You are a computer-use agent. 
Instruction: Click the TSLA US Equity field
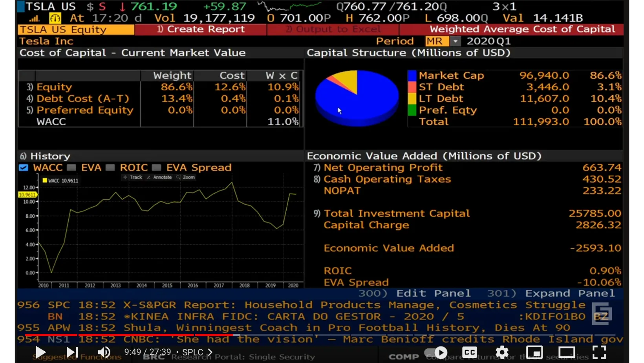pos(76,29)
